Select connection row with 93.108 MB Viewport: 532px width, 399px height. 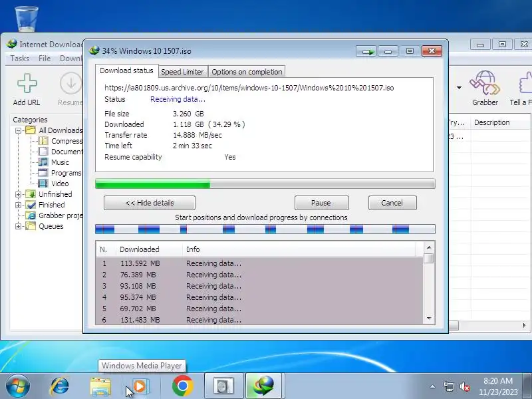[259, 286]
